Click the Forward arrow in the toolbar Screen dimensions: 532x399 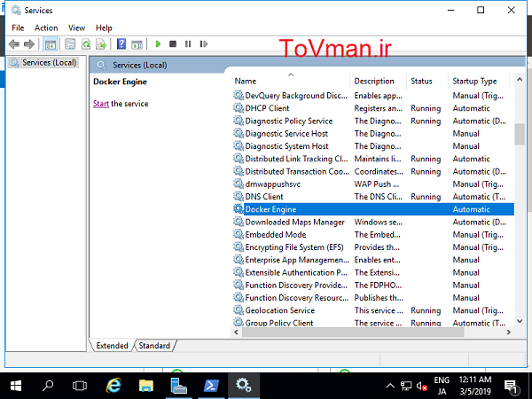[x=29, y=44]
